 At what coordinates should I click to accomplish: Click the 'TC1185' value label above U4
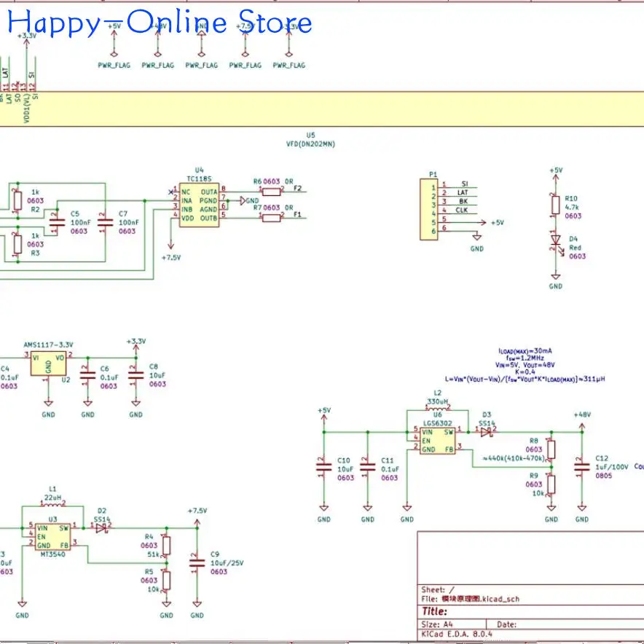(x=199, y=178)
